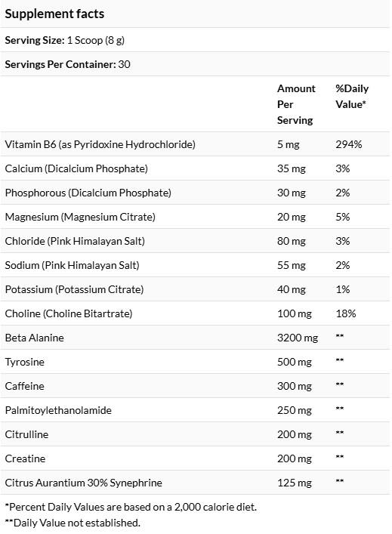This screenshot has width=392, height=534.
Task: Click the Caffeine 300 mg amount
Action: click(295, 386)
